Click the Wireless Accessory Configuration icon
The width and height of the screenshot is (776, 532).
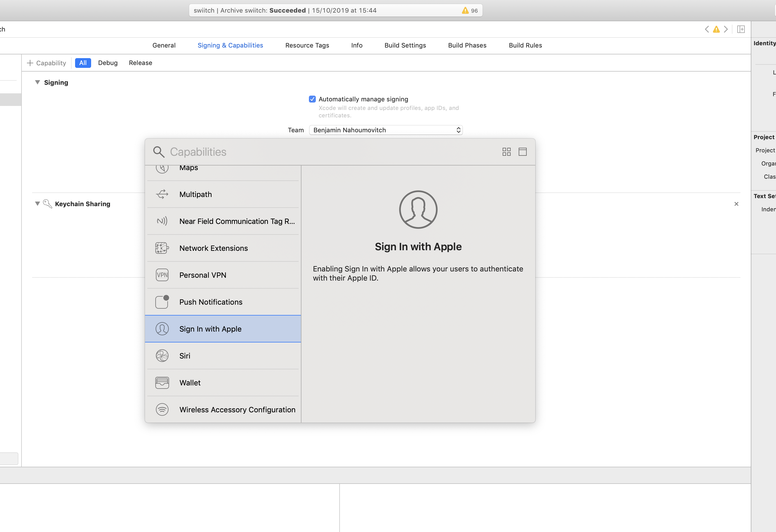point(162,409)
